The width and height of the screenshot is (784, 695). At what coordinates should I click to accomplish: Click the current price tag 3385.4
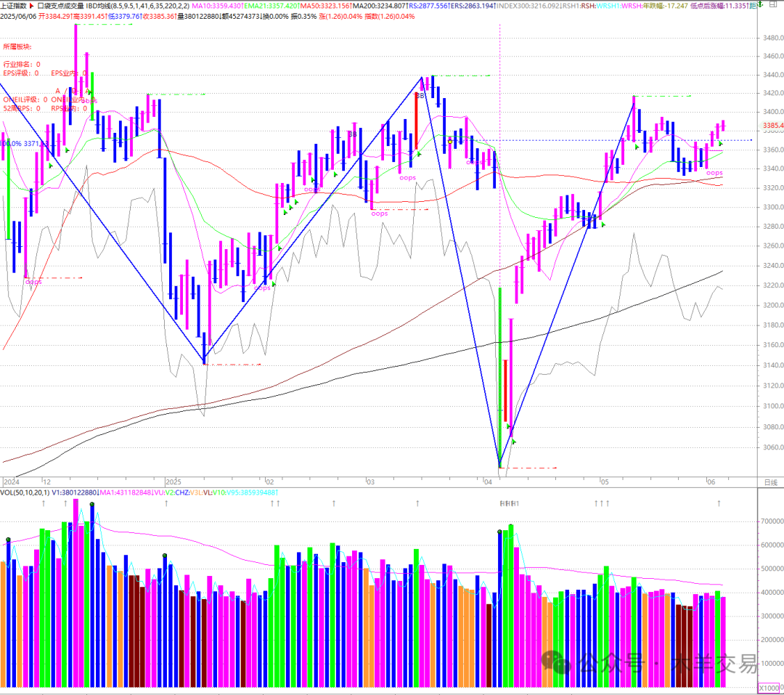tap(772, 126)
